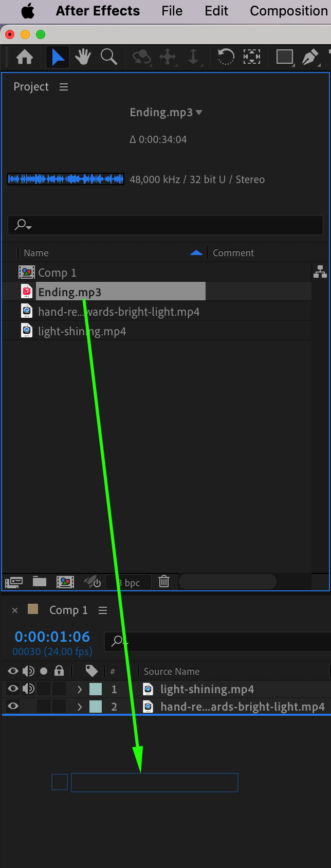Toggle visibility of hand-reaching layer
Image resolution: width=331 pixels, height=868 pixels.
pos(13,706)
